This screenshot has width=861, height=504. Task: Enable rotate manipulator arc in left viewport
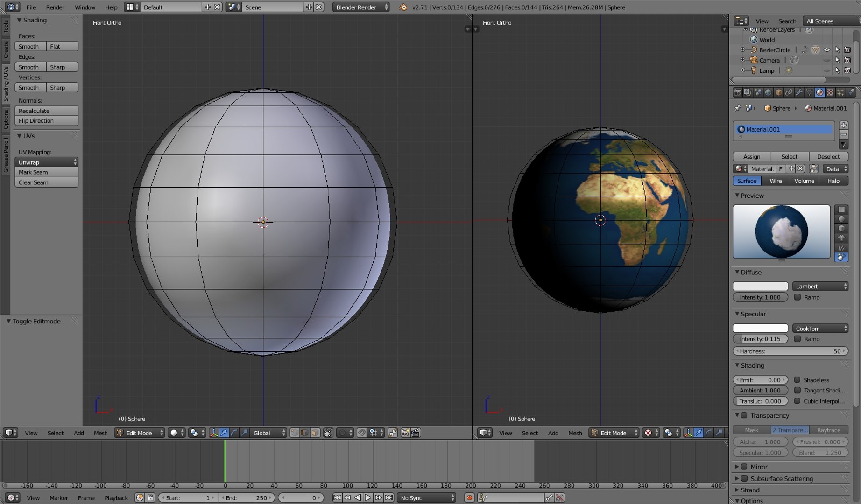coord(234,433)
